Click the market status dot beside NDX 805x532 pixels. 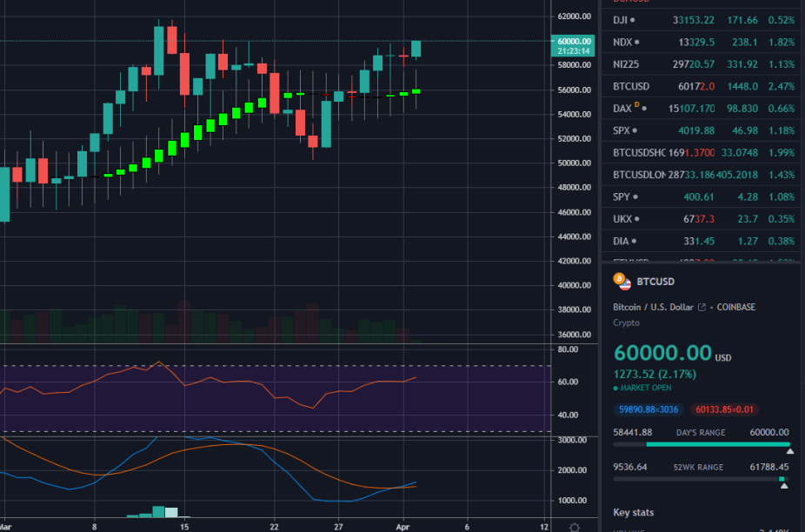(x=637, y=42)
